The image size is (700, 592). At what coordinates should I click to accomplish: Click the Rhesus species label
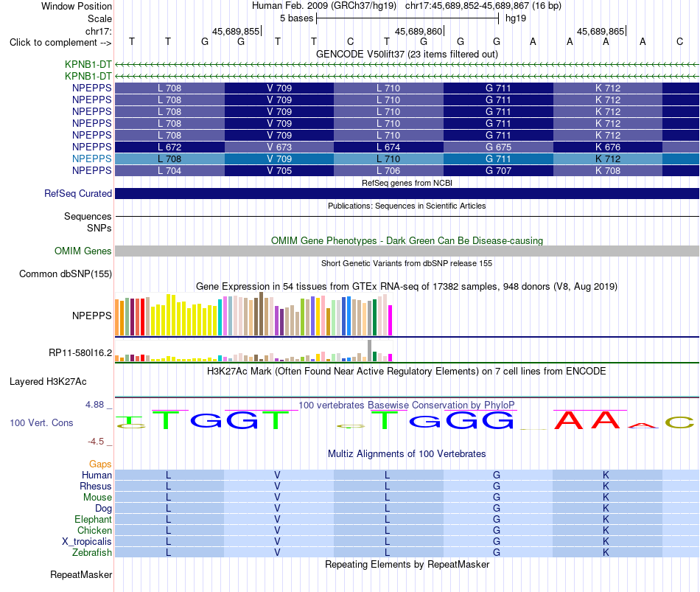(96, 486)
